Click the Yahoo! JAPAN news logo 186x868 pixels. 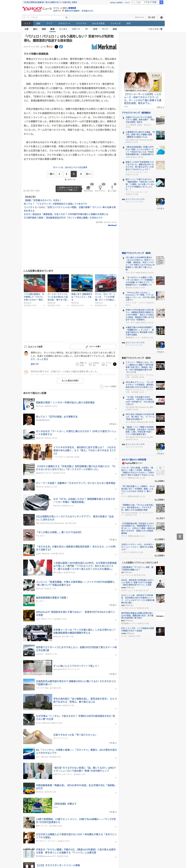pos(37,9)
